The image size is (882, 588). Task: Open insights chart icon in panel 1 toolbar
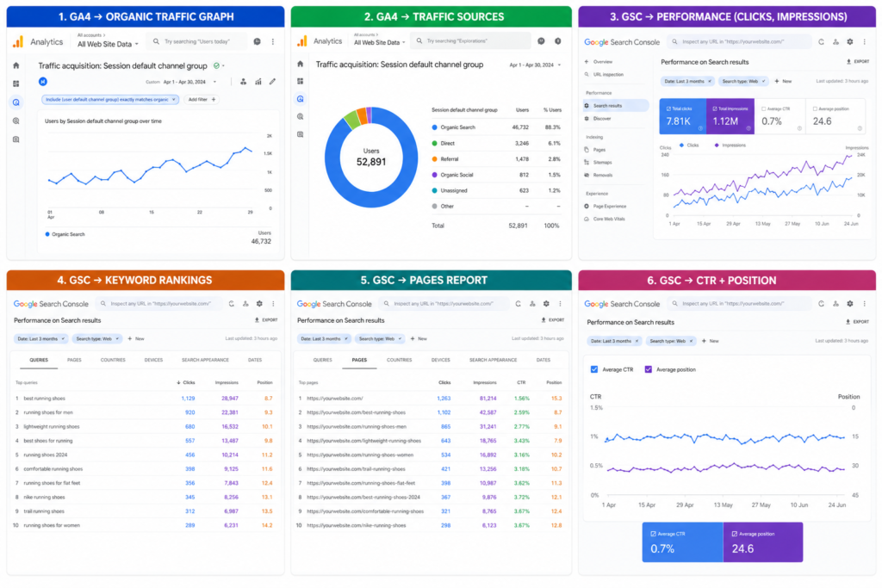pos(258,82)
